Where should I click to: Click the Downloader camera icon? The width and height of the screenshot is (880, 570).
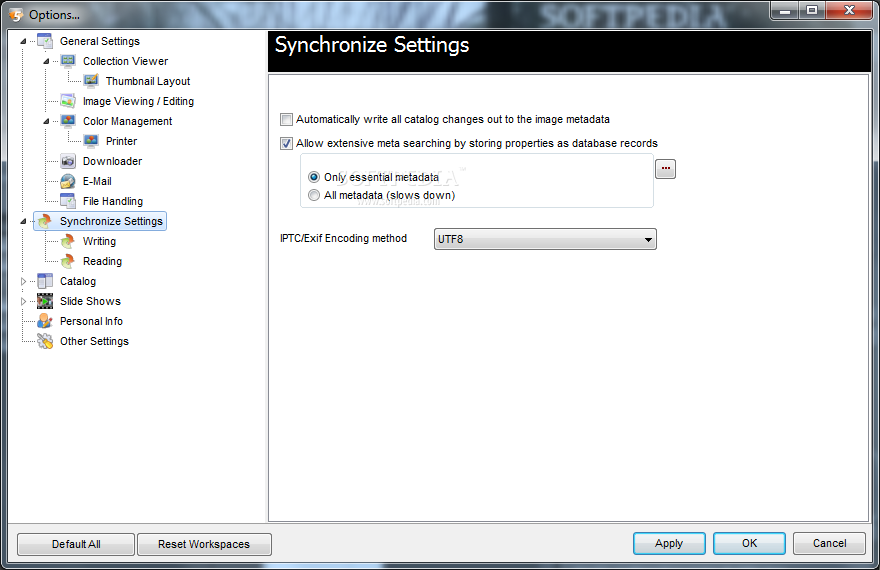[68, 161]
